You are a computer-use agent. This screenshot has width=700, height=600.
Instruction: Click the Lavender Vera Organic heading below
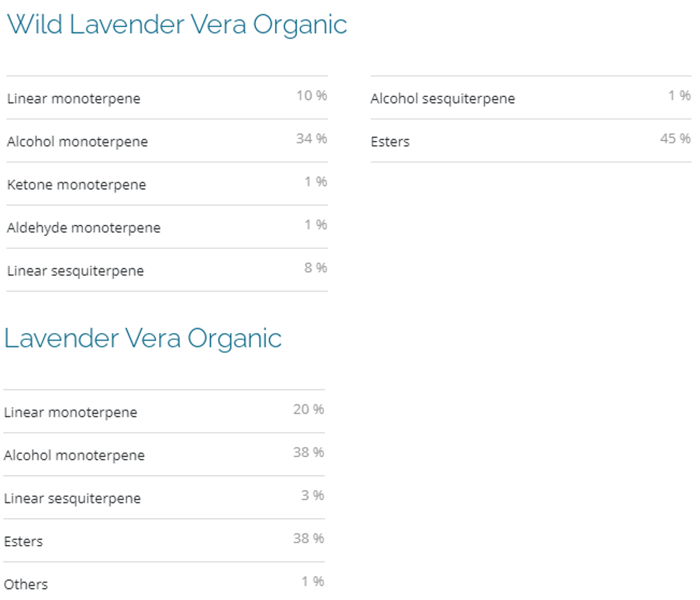(143, 339)
